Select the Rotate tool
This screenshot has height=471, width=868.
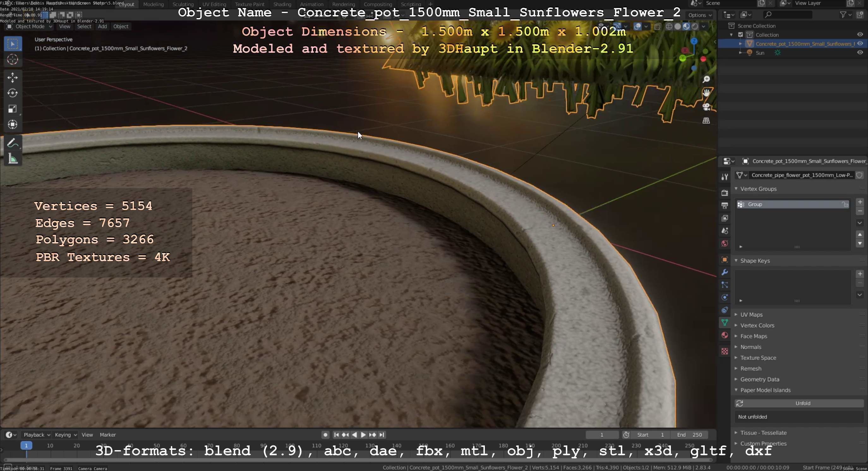tap(12, 93)
